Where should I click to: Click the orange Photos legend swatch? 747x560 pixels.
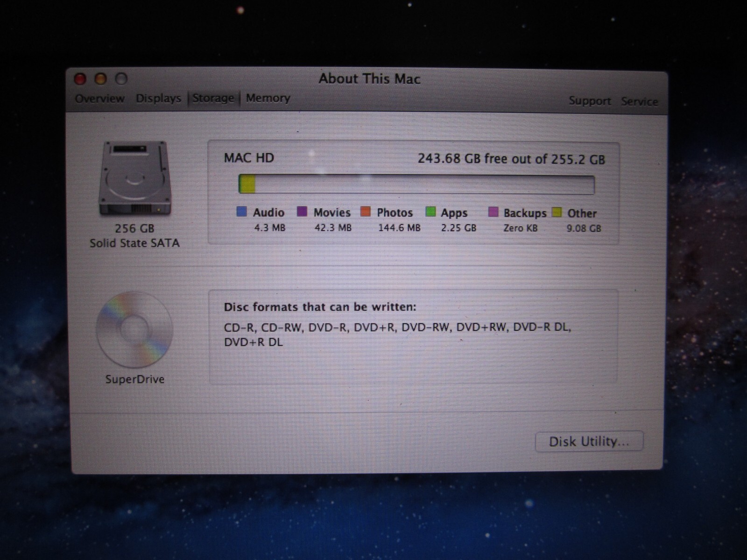366,212
